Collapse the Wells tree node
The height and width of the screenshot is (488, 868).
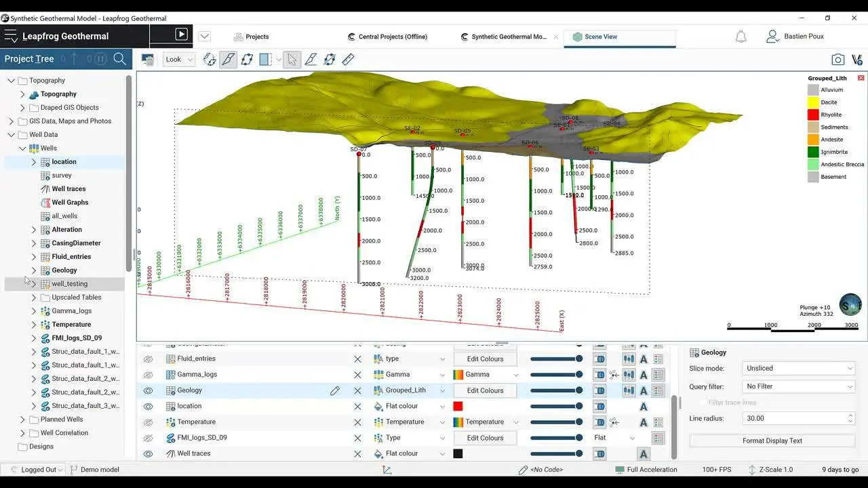[x=22, y=148]
